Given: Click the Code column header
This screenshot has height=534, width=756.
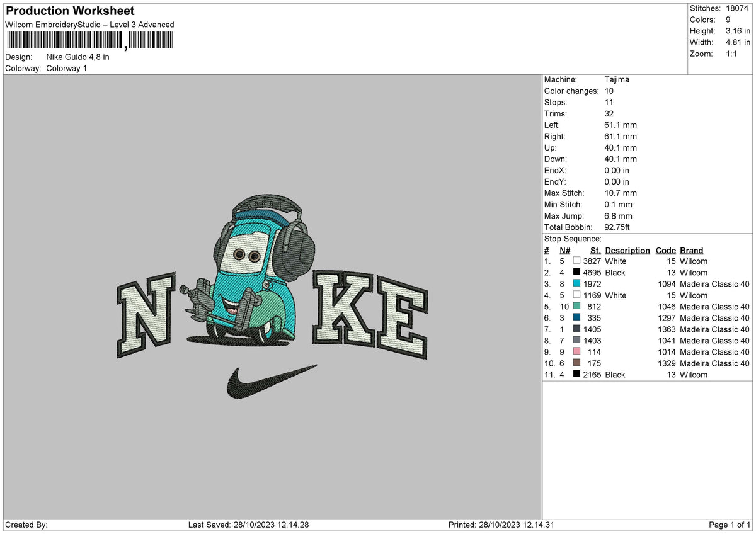Looking at the screenshot, I should pos(665,250).
